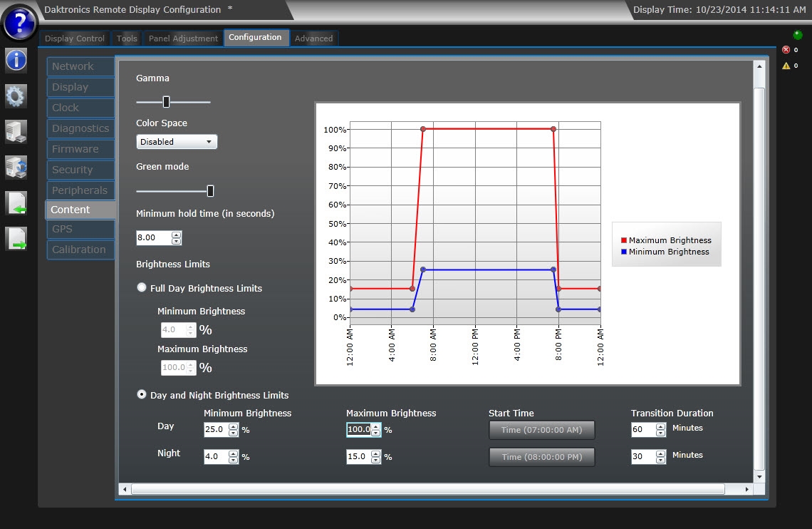Open the blue information icon in sidebar
This screenshot has height=529, width=812.
point(16,60)
